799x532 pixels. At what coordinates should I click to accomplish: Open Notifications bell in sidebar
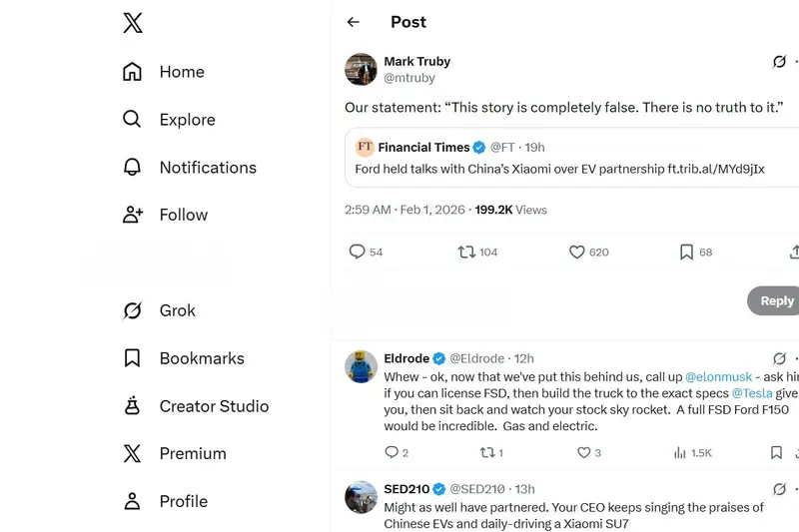tap(208, 167)
